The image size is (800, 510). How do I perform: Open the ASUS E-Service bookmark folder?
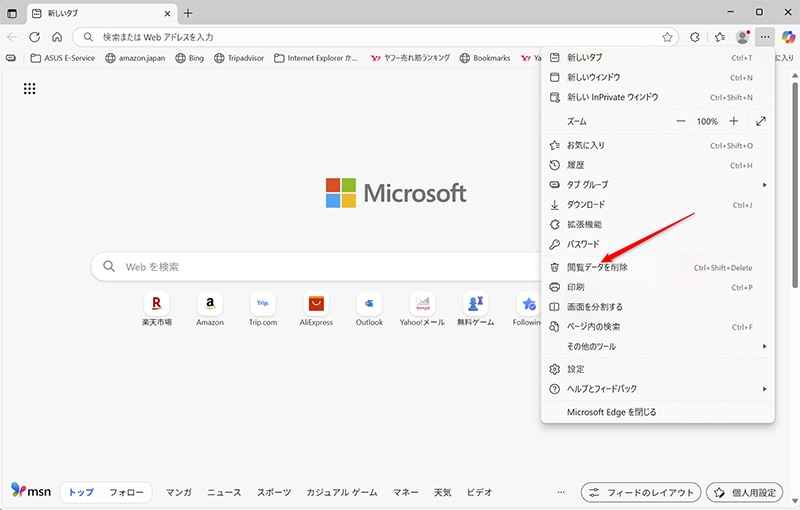tap(63, 58)
